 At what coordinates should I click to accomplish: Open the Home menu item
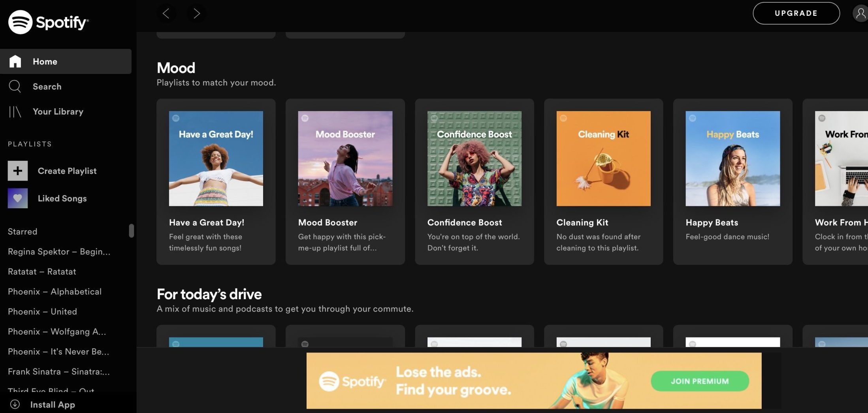[66, 61]
